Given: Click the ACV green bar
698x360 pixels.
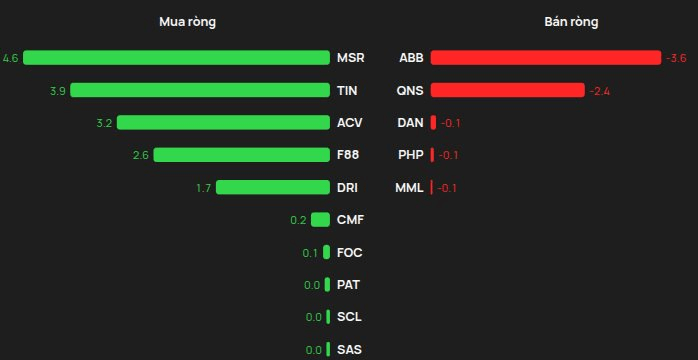Looking at the screenshot, I should coord(223,123).
